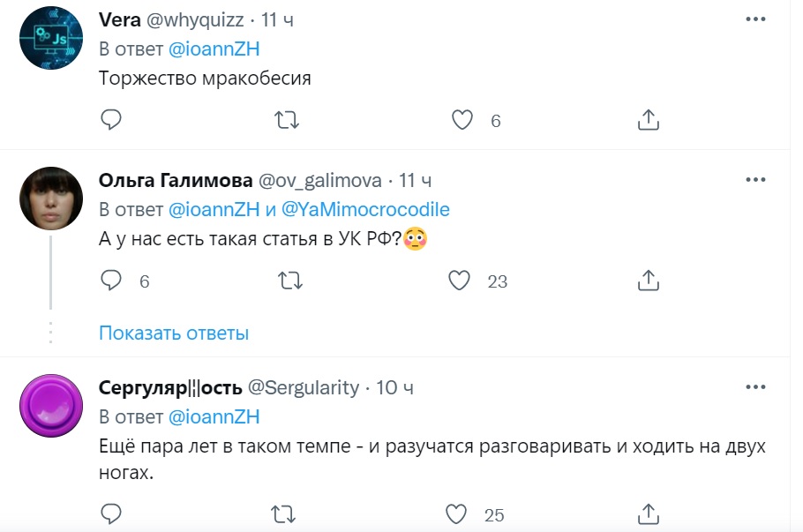Open more options on Ольга Галимова's tweet
The width and height of the screenshot is (803, 532).
755,180
